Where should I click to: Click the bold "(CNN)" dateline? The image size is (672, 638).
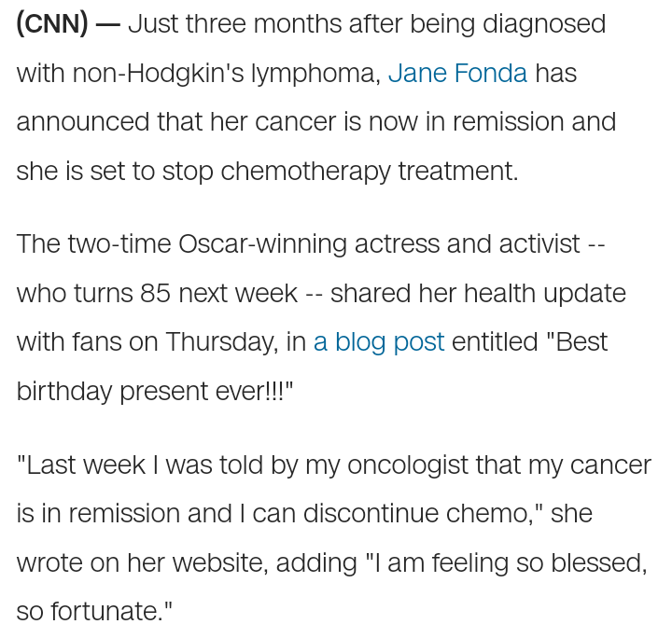point(52,23)
